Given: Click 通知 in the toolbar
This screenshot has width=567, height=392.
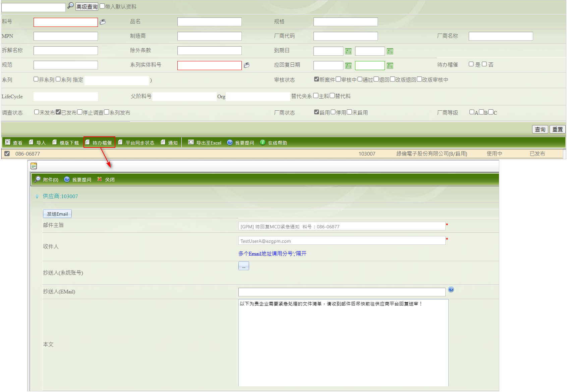Looking at the screenshot, I should pos(169,143).
